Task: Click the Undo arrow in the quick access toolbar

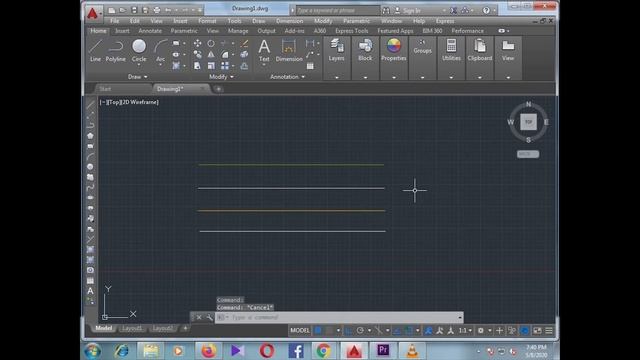Action: [x=168, y=10]
